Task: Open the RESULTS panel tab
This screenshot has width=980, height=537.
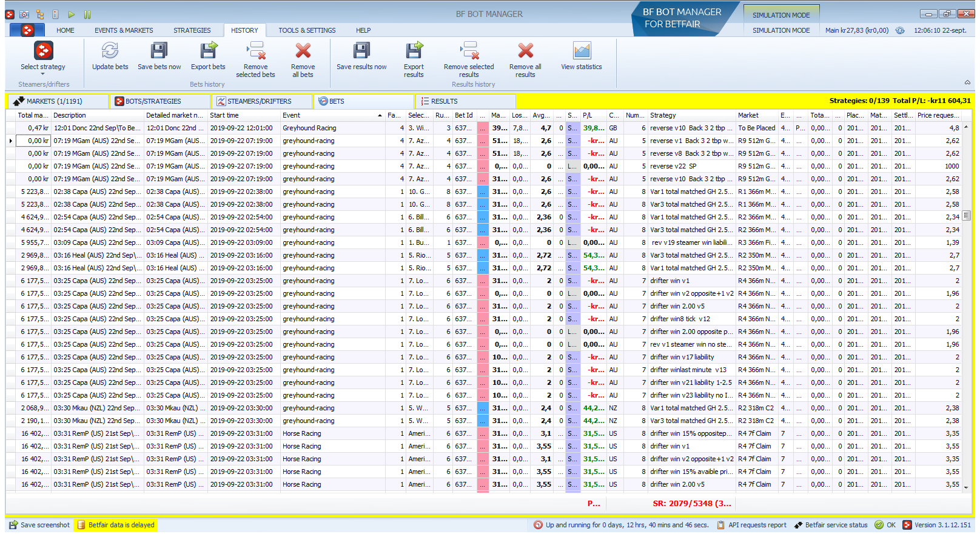Action: pos(466,101)
